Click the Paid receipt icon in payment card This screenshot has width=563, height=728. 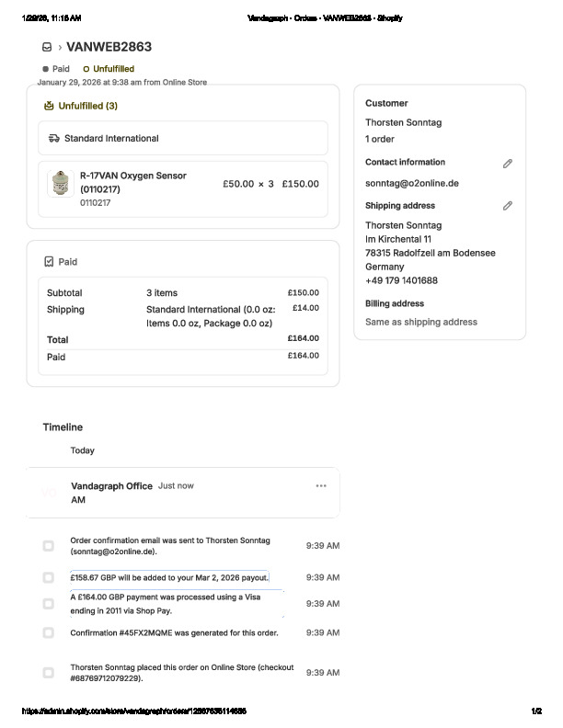point(49,262)
